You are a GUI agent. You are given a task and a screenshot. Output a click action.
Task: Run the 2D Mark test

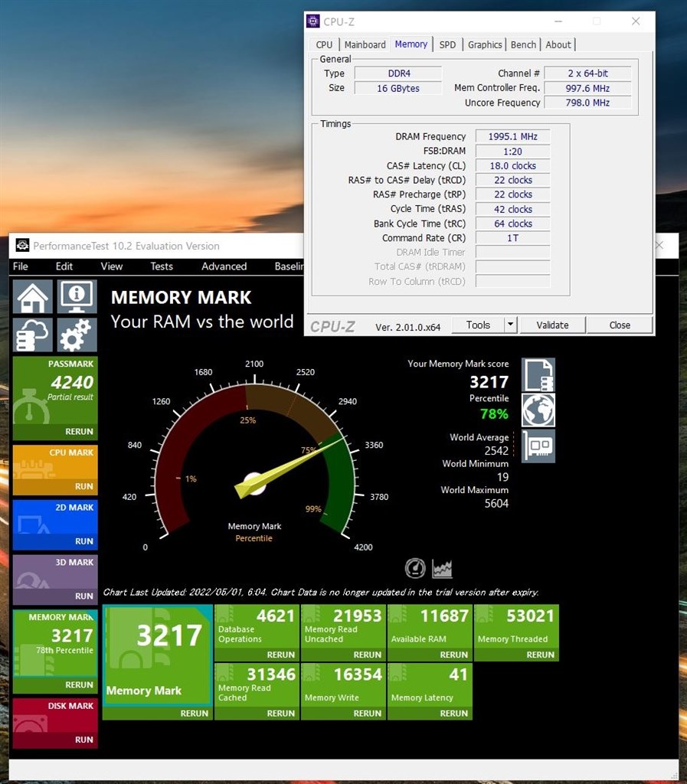(x=84, y=541)
